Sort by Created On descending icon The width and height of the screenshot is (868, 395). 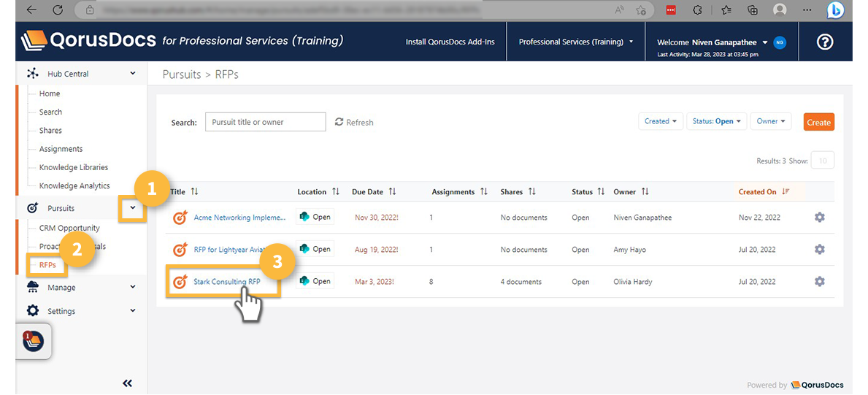tap(786, 192)
